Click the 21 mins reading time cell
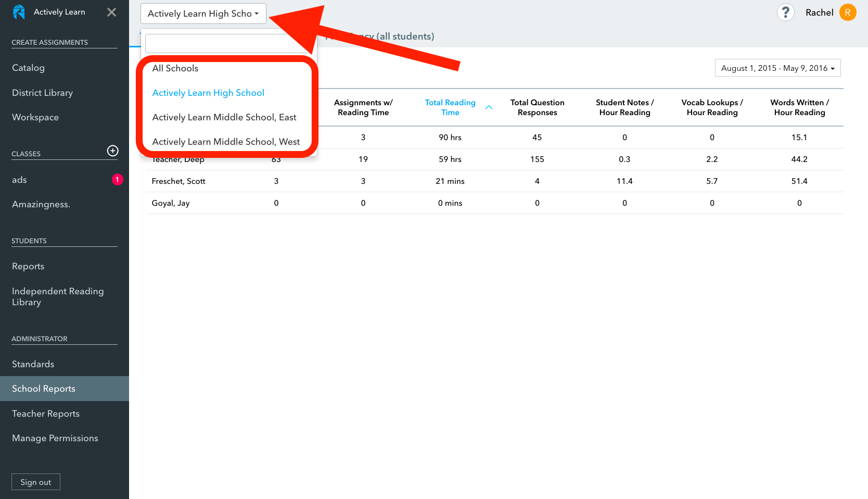Screen dimensions: 868x499 450,181
